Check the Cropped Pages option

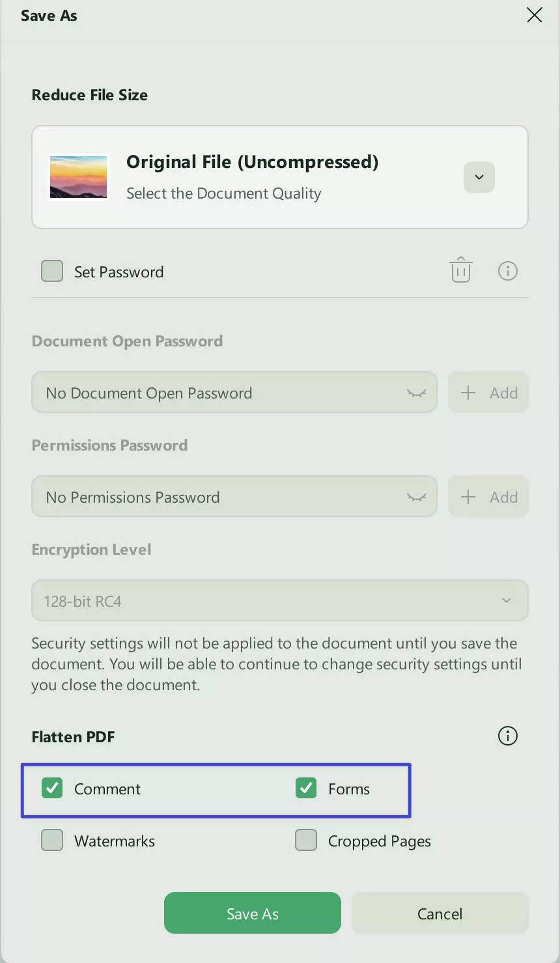pyautogui.click(x=306, y=840)
